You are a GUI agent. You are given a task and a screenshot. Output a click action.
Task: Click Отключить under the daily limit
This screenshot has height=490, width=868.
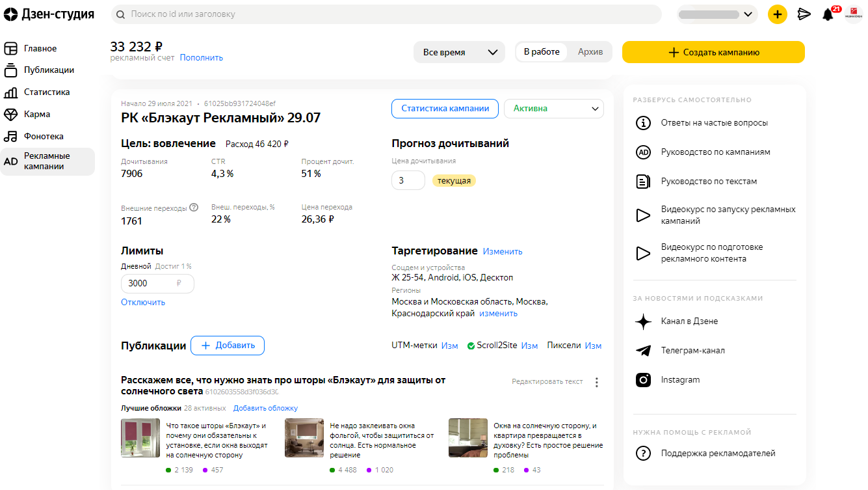143,302
